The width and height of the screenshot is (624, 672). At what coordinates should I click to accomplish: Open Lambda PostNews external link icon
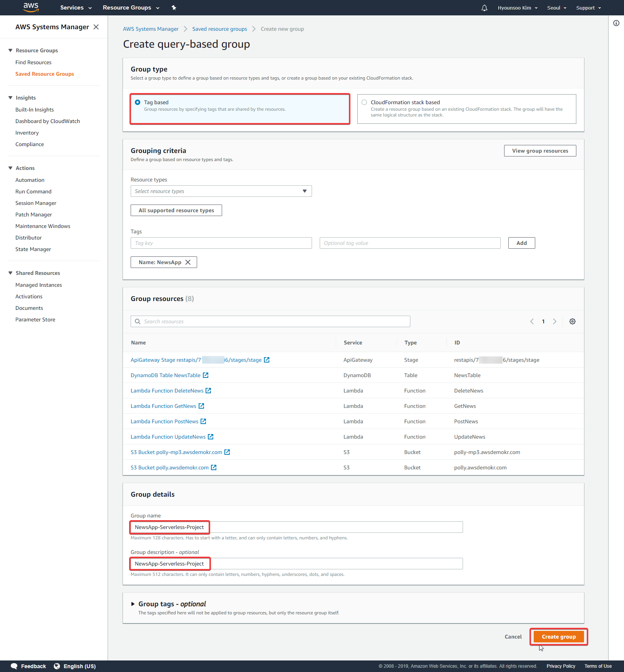pos(203,421)
